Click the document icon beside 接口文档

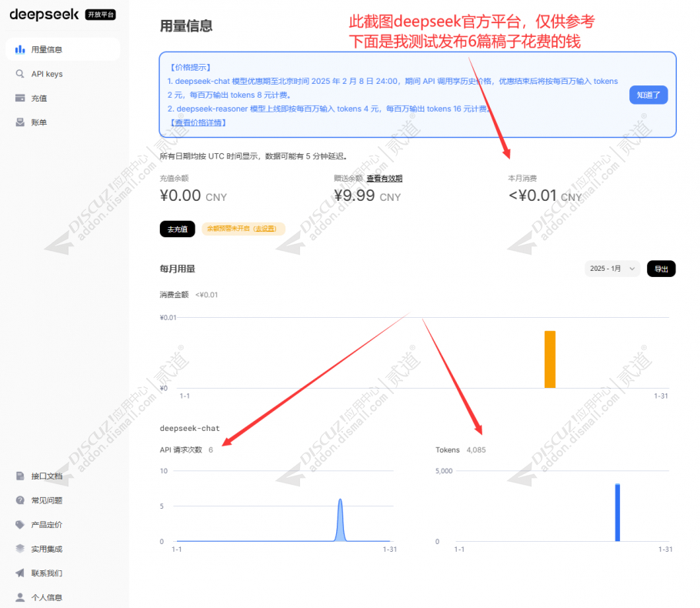pyautogui.click(x=20, y=476)
